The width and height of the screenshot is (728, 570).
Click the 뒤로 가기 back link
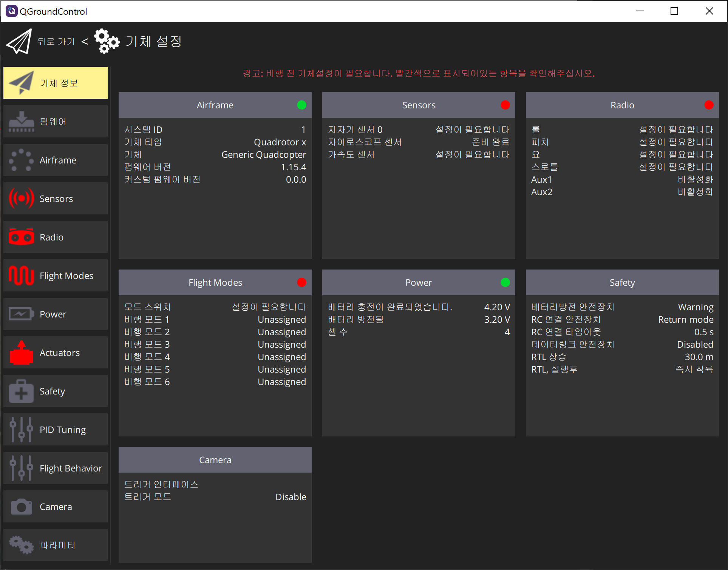pyautogui.click(x=56, y=41)
